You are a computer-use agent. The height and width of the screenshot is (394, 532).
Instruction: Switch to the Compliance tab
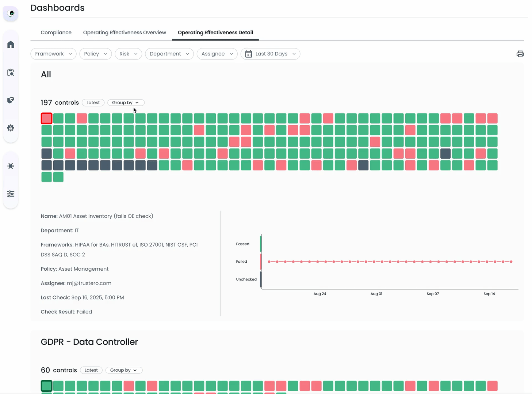pos(56,32)
